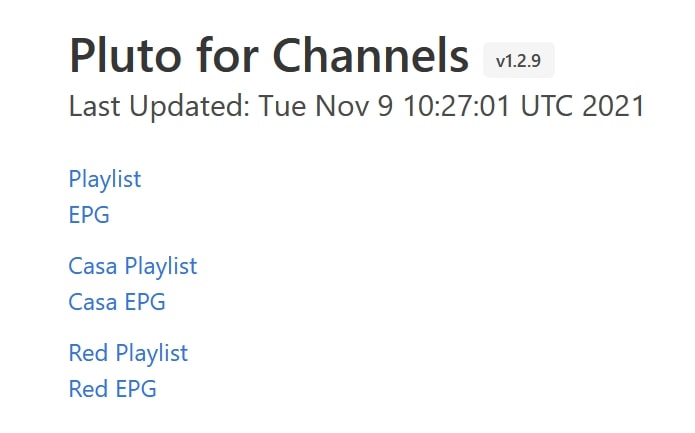The image size is (695, 433).
Task: Click the Pluto for Channels heading
Action: coord(269,57)
